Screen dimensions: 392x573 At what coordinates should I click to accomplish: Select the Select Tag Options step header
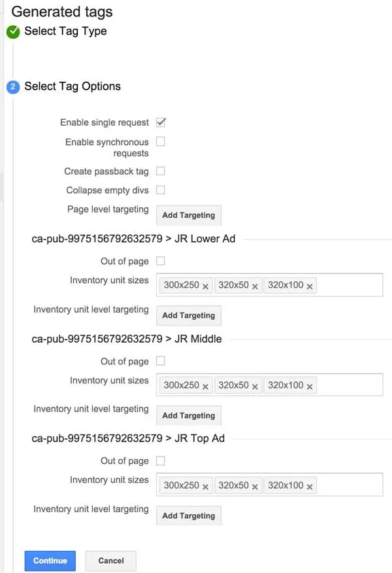[74, 86]
